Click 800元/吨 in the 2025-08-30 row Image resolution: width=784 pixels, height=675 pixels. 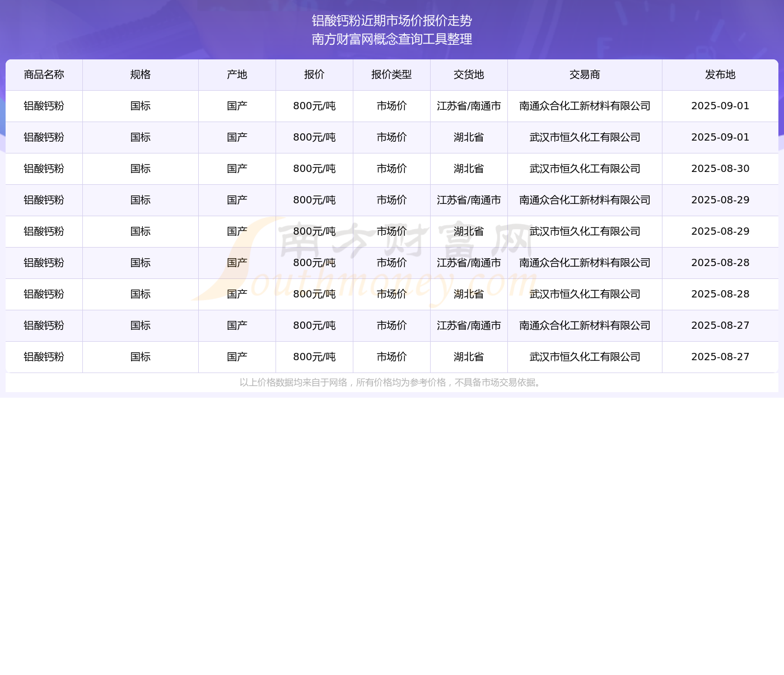tap(314, 169)
